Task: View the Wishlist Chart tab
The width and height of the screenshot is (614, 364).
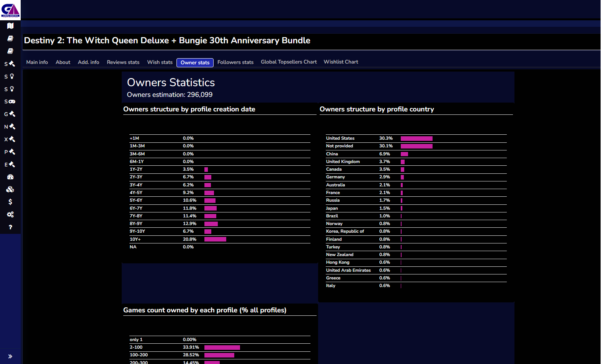Action: click(341, 62)
